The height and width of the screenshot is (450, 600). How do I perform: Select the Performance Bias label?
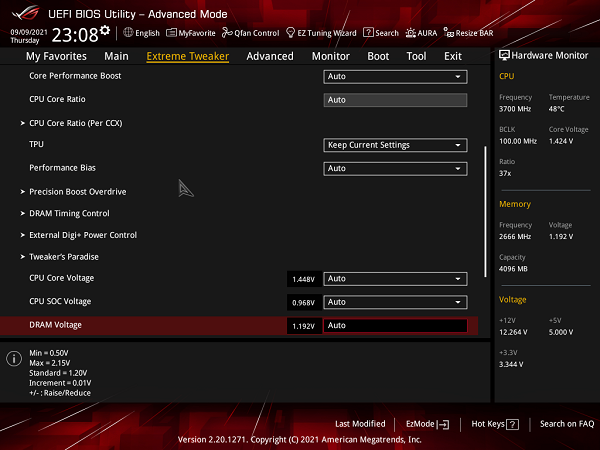coord(62,168)
